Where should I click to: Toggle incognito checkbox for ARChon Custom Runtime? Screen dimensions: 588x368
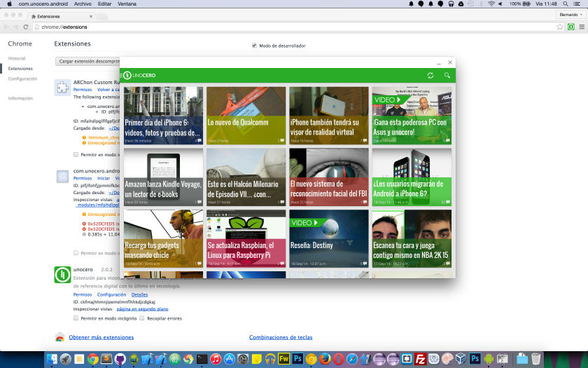coord(76,154)
